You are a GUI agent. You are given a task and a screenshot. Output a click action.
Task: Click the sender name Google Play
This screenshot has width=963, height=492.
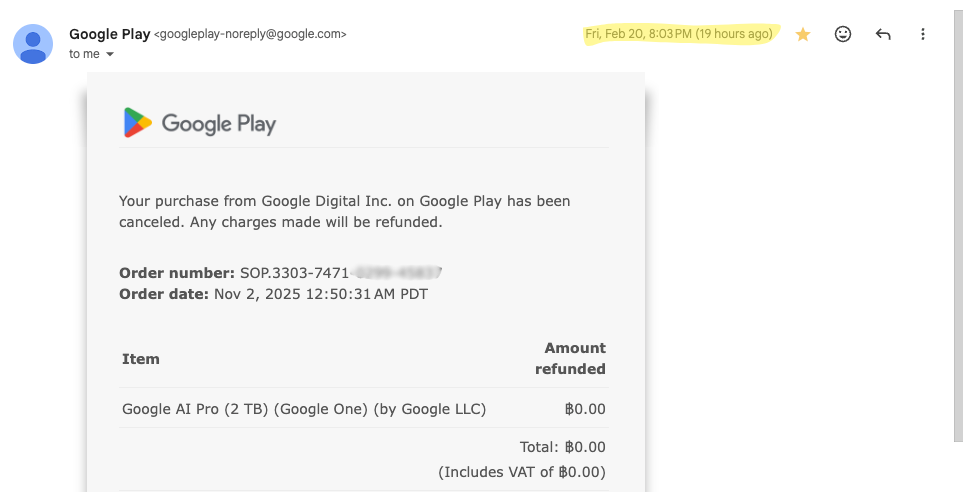point(109,34)
